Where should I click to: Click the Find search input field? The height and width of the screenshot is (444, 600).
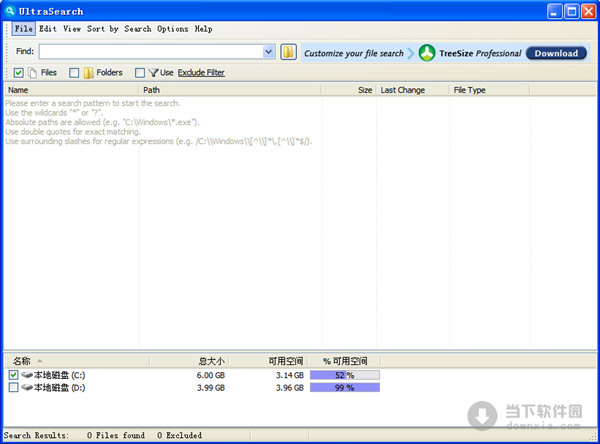click(151, 52)
